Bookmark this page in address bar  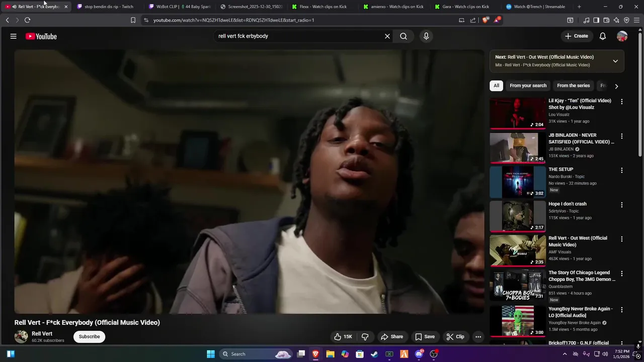133,20
